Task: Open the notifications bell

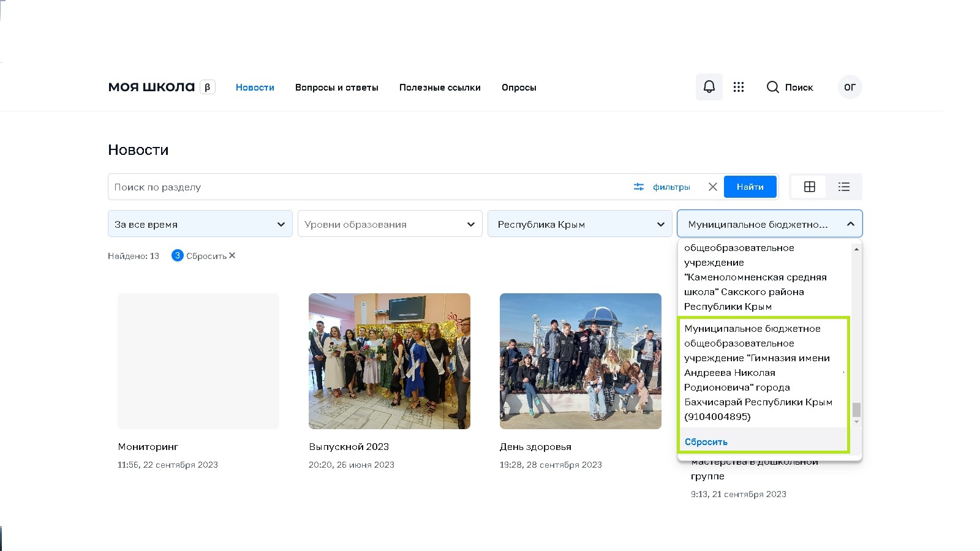Action: click(x=709, y=87)
